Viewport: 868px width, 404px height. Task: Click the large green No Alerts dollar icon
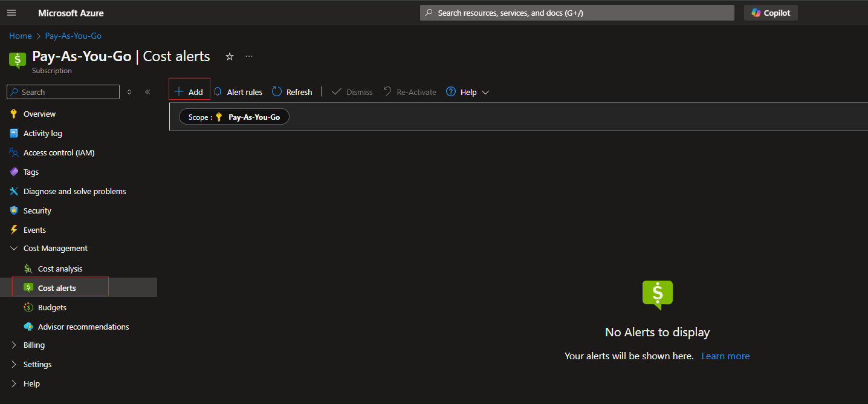(x=658, y=295)
